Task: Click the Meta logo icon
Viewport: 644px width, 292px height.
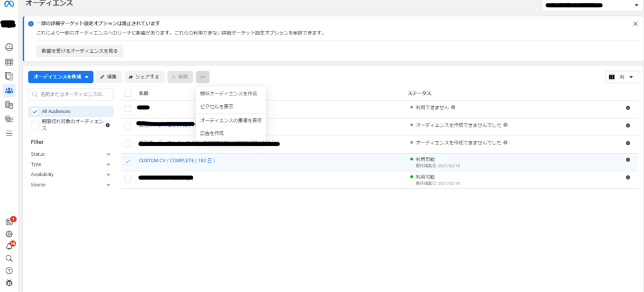Action: pyautogui.click(x=9, y=4)
